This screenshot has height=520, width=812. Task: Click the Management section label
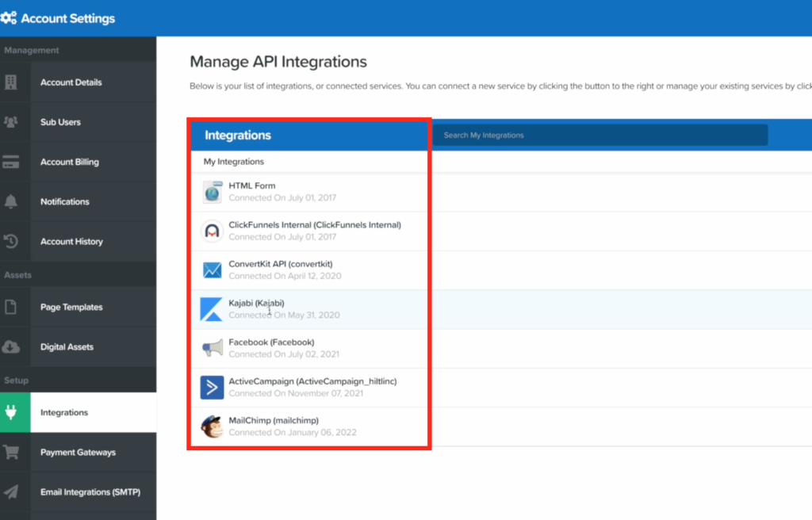tap(32, 50)
